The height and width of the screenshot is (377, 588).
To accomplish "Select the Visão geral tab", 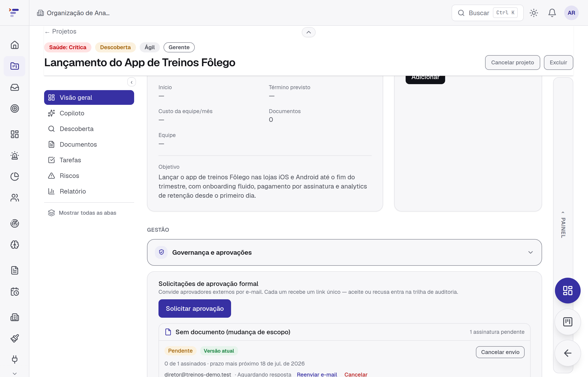I will pos(89,97).
